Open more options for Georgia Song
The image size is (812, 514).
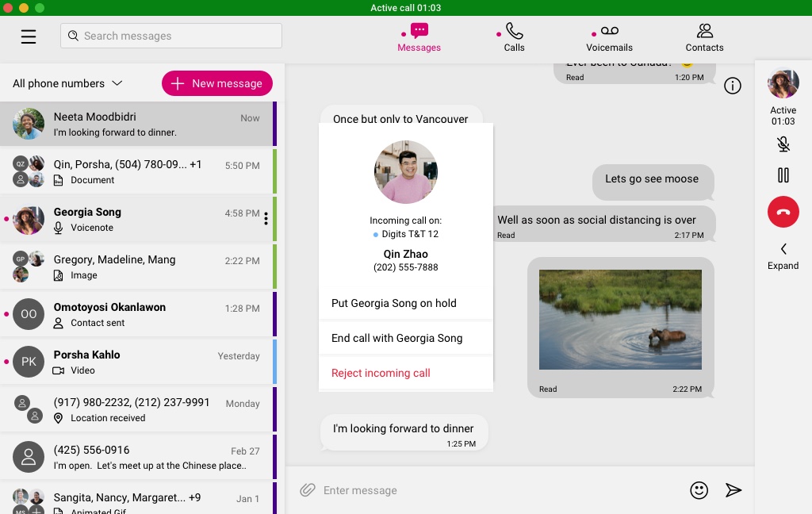coord(266,219)
